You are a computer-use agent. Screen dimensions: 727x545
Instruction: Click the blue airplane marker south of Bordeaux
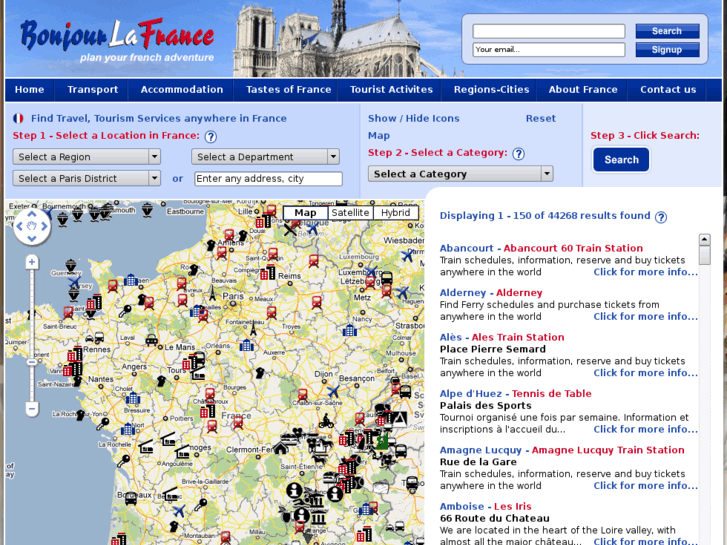[x=179, y=511]
